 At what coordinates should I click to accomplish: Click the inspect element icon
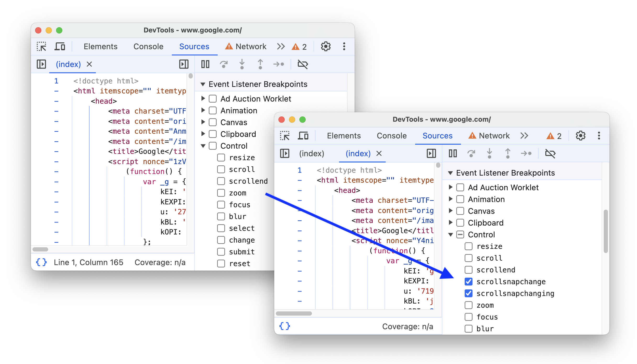[42, 47]
